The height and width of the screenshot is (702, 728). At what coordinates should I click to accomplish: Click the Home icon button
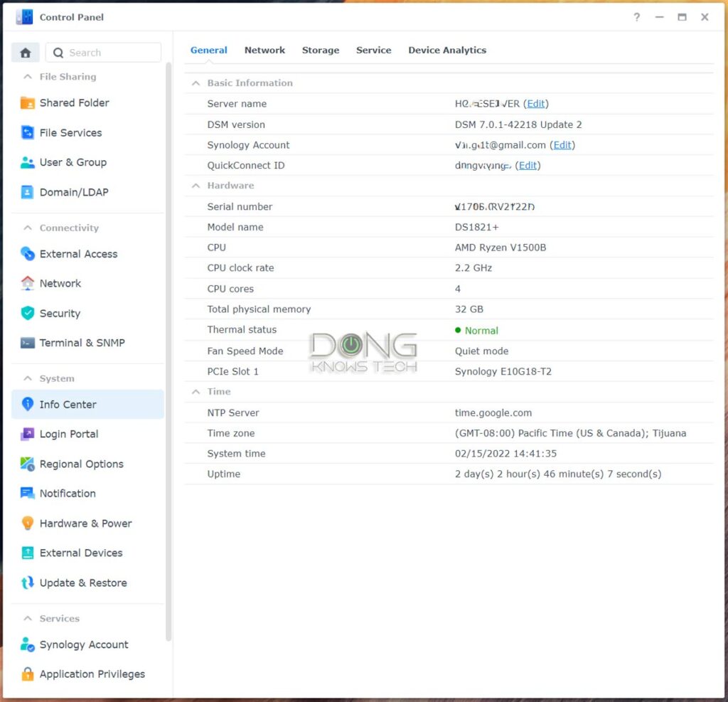(26, 53)
